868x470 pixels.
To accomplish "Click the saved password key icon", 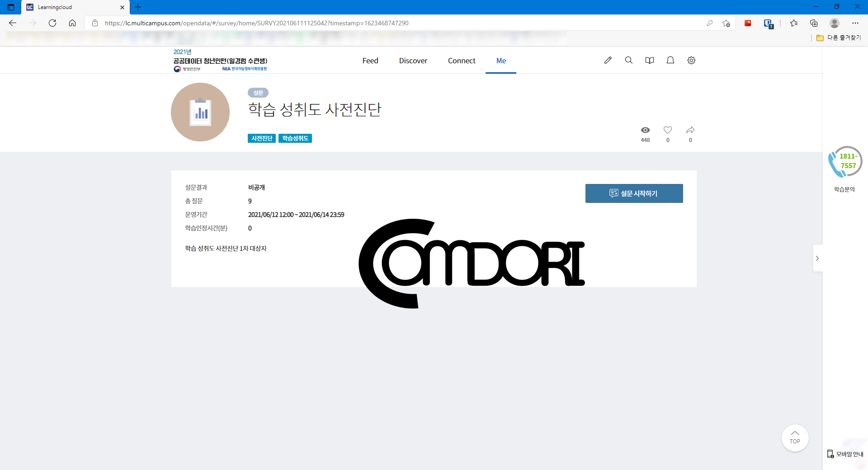I will [x=710, y=23].
